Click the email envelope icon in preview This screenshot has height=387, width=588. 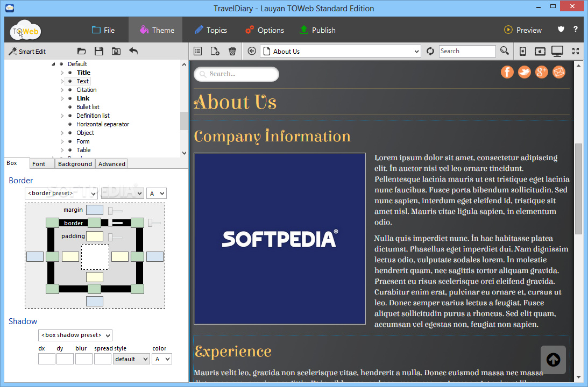click(559, 72)
